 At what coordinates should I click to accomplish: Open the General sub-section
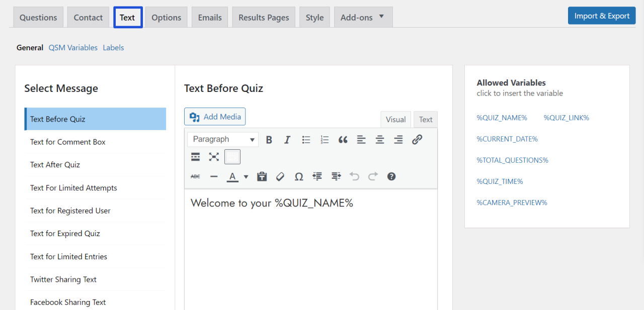pos(30,48)
